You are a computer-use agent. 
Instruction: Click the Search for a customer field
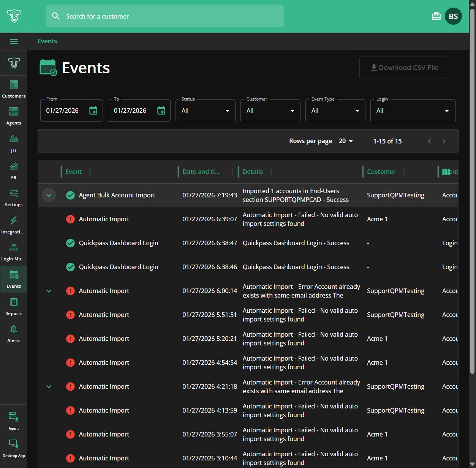[x=164, y=16]
